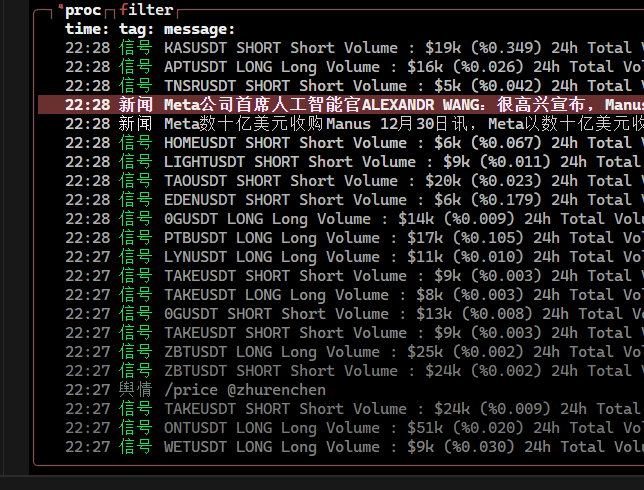Open highlighted Meta ALEXANDR WANG news row
This screenshot has height=490, width=644.
(x=341, y=105)
